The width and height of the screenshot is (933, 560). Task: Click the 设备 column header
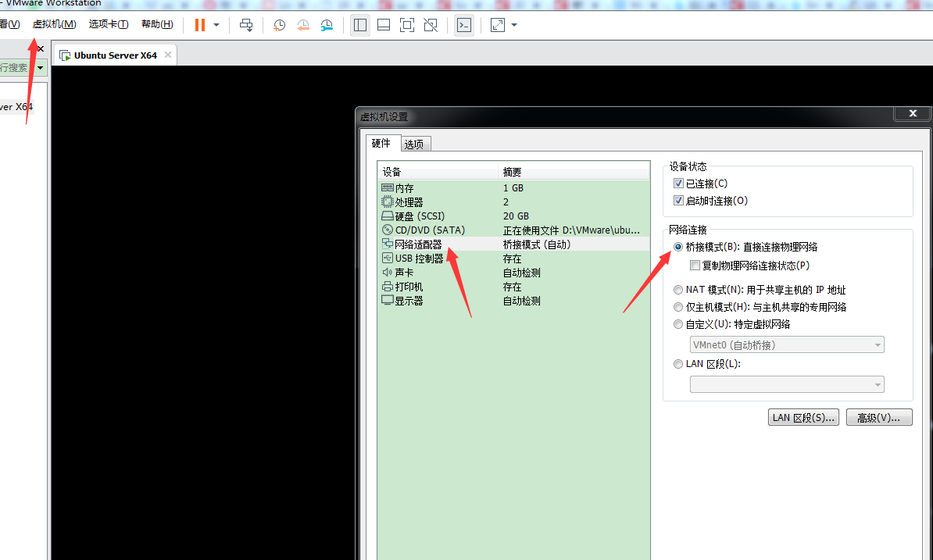coord(438,172)
